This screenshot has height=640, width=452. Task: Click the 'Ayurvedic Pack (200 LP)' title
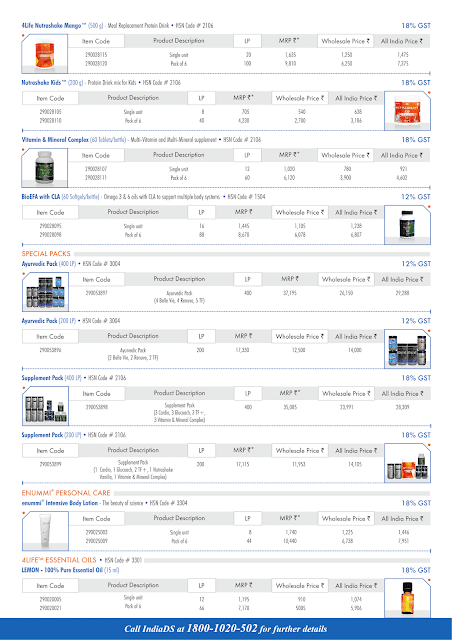[x=49, y=321]
